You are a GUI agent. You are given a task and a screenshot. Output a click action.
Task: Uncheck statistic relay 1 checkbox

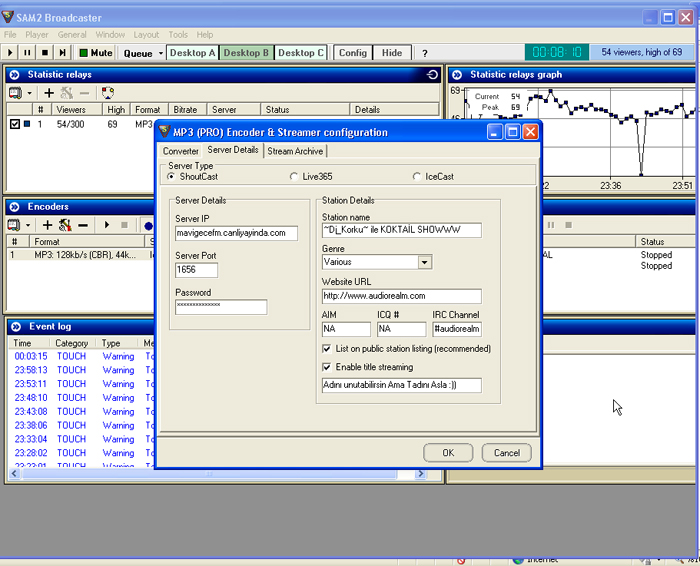click(15, 124)
